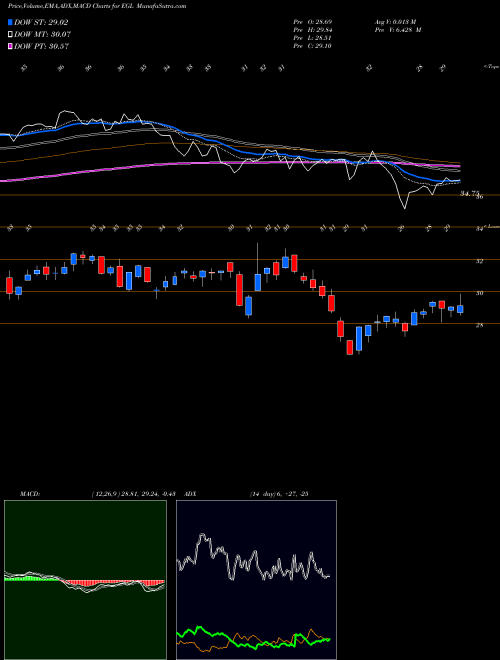Screen dimensions: 500x660
Task: Click the 'Pre V: 6.428 M' value
Action: pyautogui.click(x=397, y=30)
